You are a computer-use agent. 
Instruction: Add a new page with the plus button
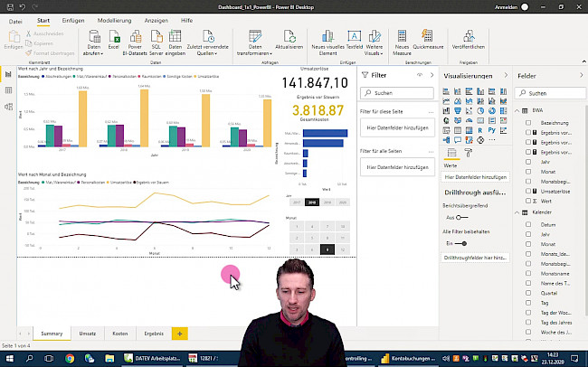tap(179, 334)
